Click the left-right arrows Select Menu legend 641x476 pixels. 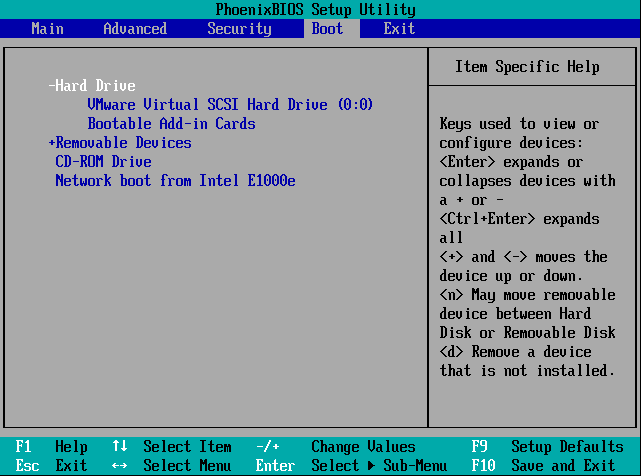pyautogui.click(x=172, y=465)
